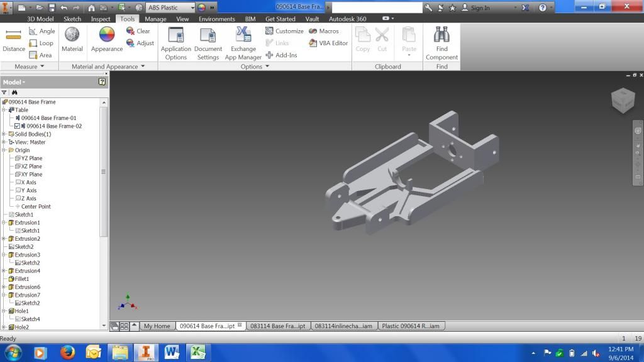Pick the Loop measure tool
This screenshot has height=362, width=644.
coord(41,43)
